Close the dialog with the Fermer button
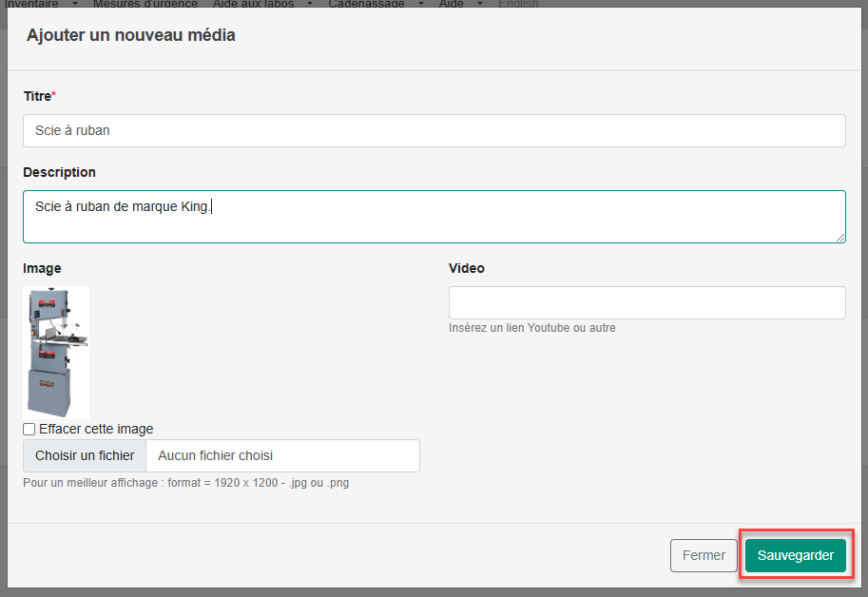868x597 pixels. (704, 556)
